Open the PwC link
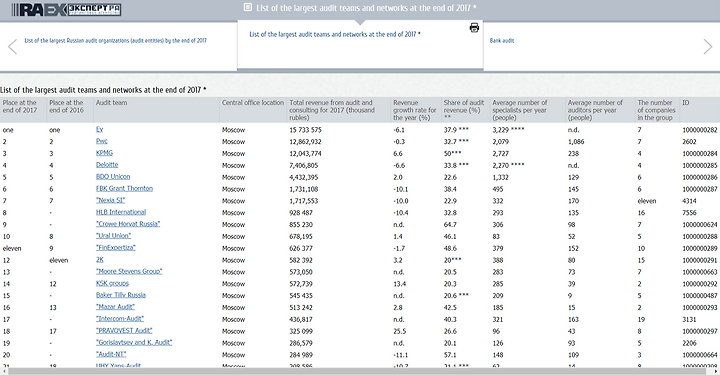Viewport: 720px width, 375px height. [x=101, y=141]
